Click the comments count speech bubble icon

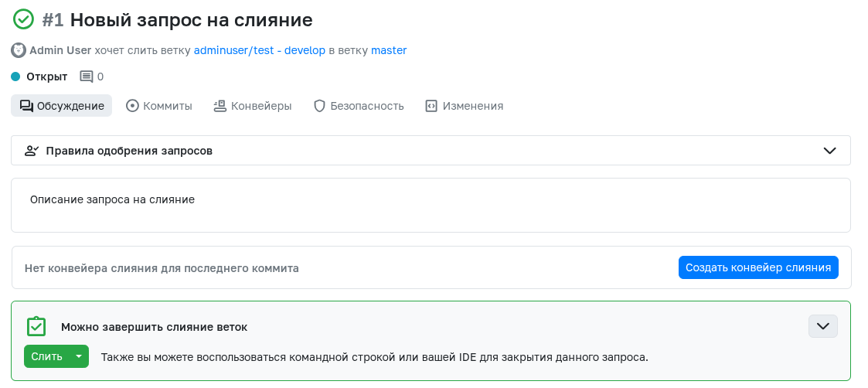pyautogui.click(x=87, y=77)
